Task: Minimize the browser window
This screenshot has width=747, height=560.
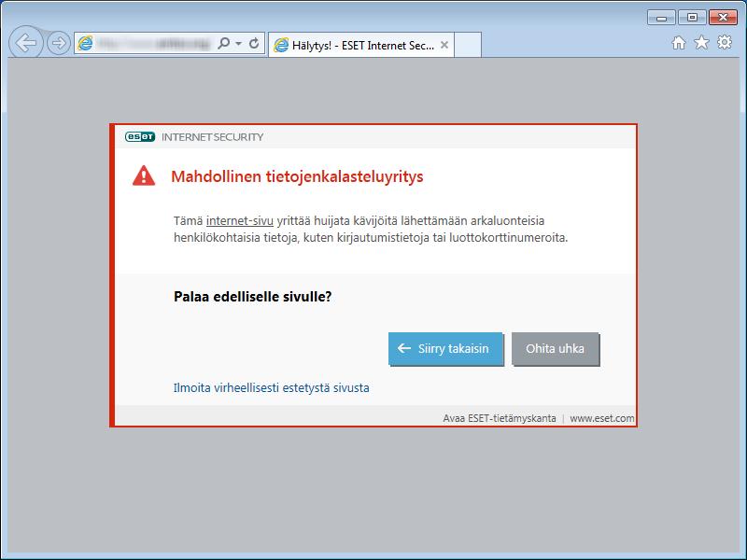Action: [661, 18]
